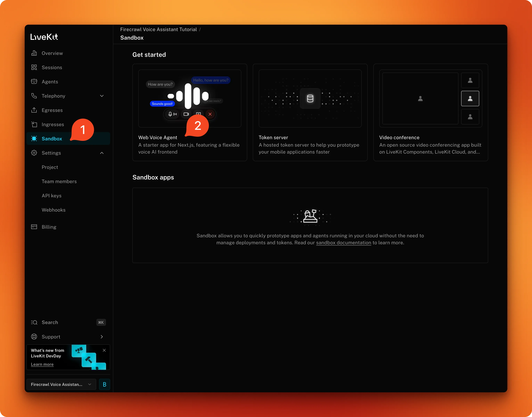Go to Team members settings
Viewport: 532px width, 417px height.
[x=59, y=181]
